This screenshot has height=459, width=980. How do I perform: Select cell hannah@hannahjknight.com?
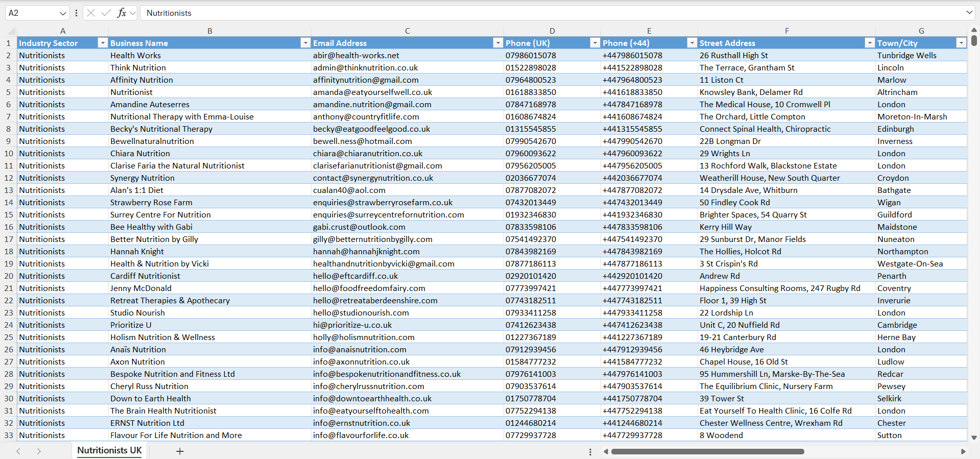408,251
